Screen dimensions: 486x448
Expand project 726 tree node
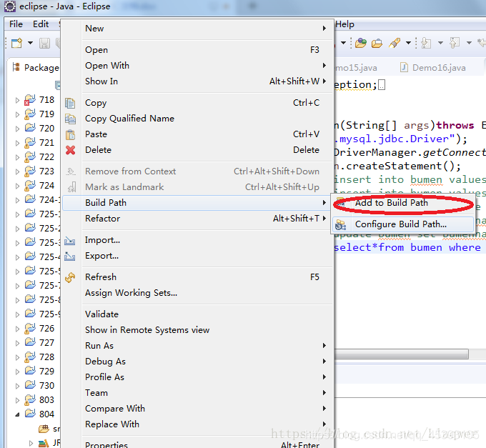(x=17, y=329)
